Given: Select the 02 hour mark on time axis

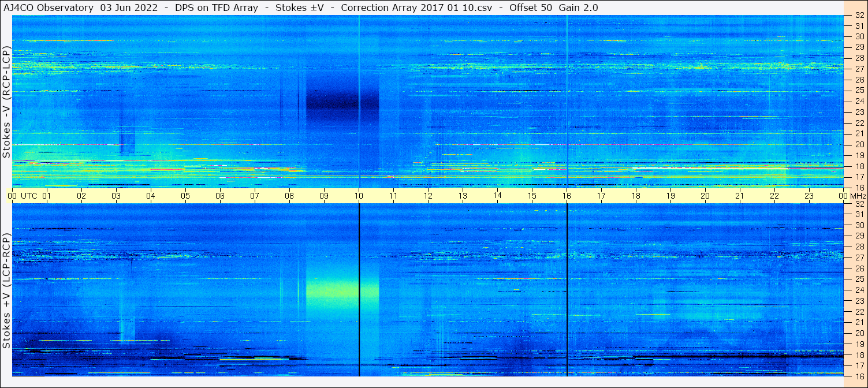Looking at the screenshot, I should tap(81, 196).
